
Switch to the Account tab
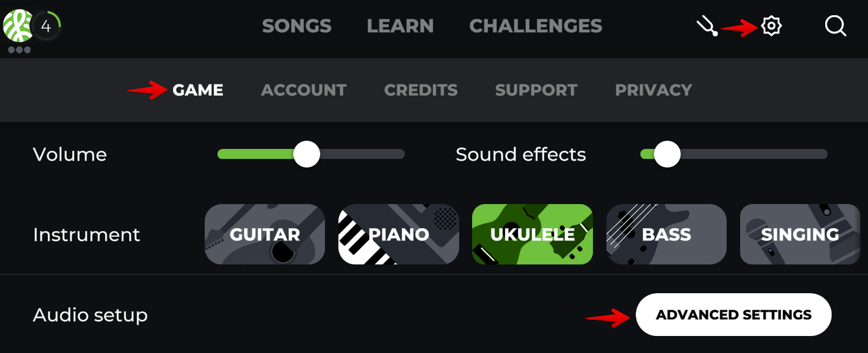click(304, 90)
